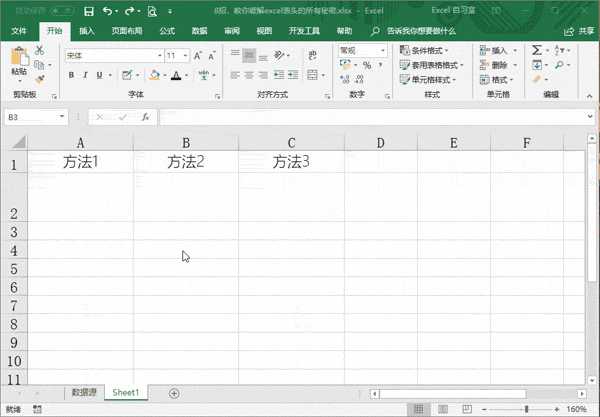
Task: Click the fill color bucket icon
Action: (154, 75)
